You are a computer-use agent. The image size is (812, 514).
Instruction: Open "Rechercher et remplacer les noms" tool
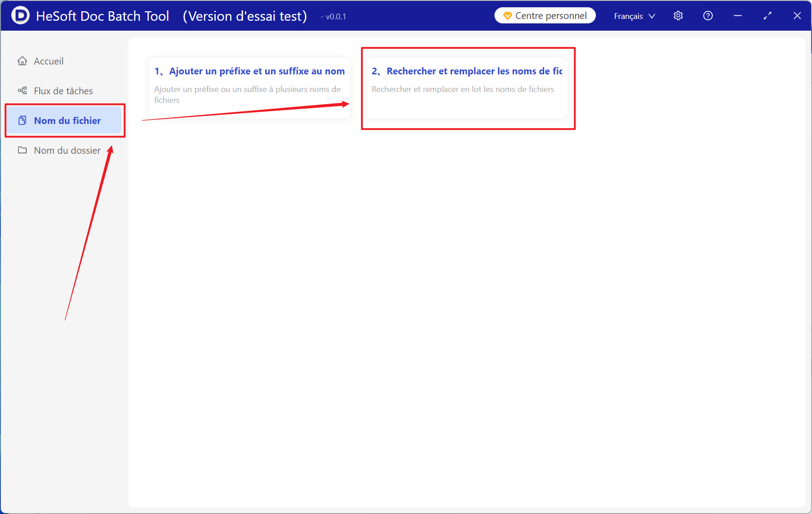click(474, 71)
